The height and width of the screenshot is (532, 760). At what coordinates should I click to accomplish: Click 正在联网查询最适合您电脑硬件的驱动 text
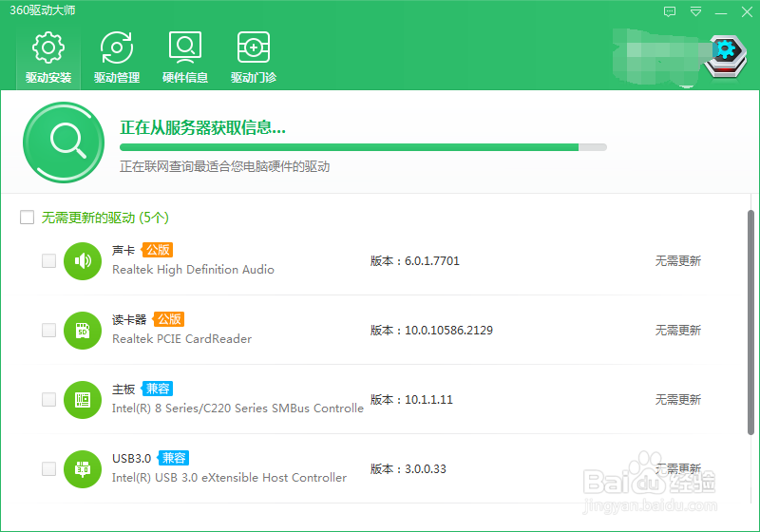tap(225, 166)
